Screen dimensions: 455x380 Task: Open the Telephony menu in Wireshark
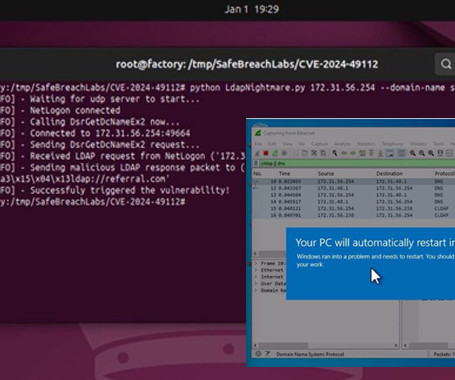(392, 144)
